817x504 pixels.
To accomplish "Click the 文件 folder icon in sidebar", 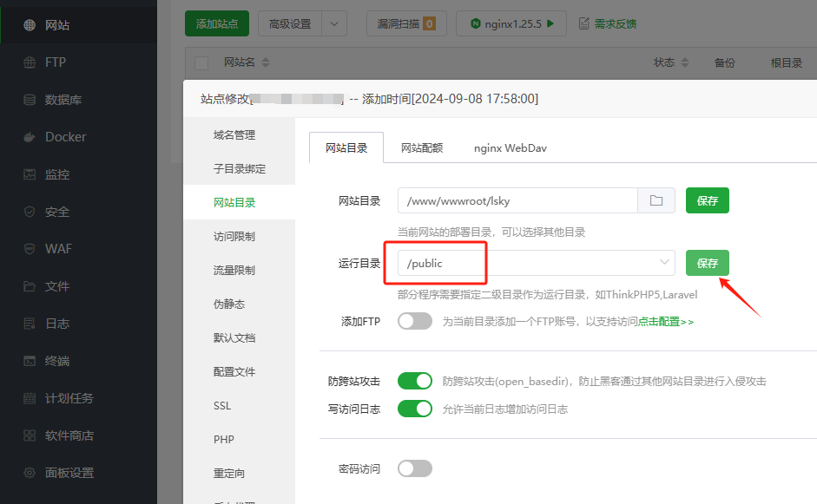I will coord(30,286).
